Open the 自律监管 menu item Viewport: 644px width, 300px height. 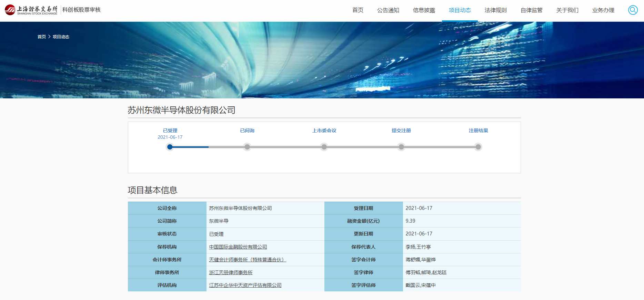pos(532,10)
